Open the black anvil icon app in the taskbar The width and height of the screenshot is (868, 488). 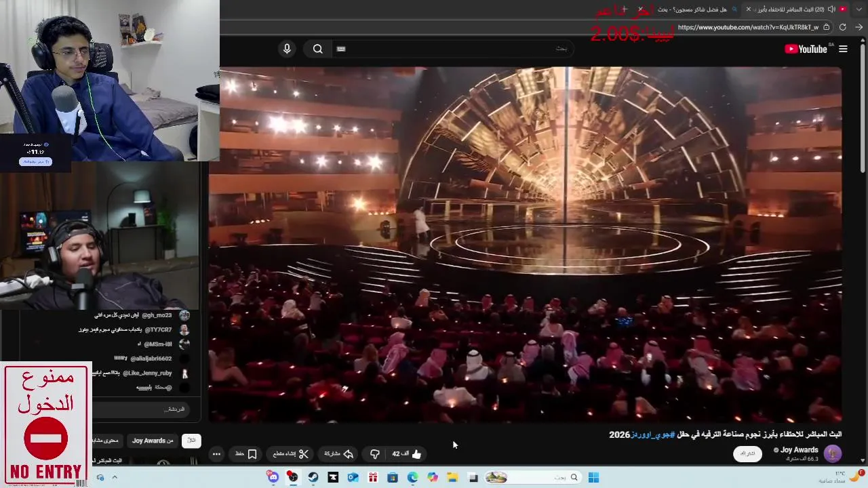[x=333, y=478]
